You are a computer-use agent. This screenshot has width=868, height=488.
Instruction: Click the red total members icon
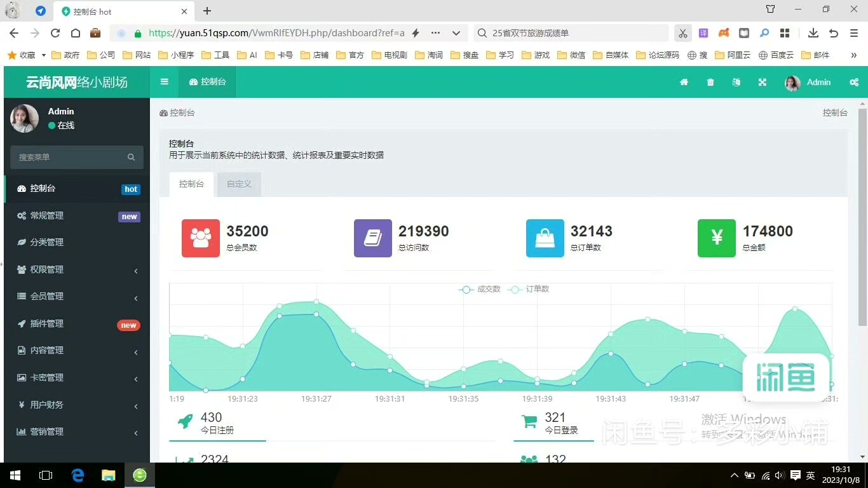click(200, 238)
